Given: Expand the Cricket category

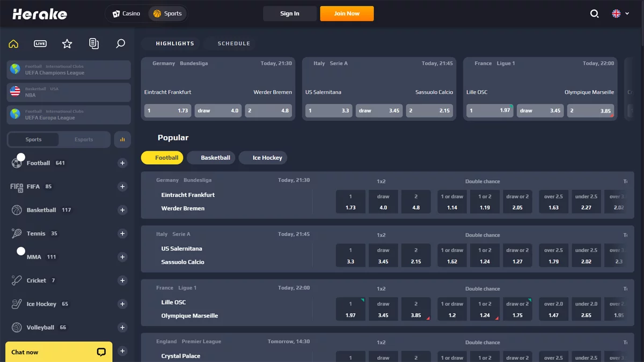Looking at the screenshot, I should pyautogui.click(x=122, y=280).
